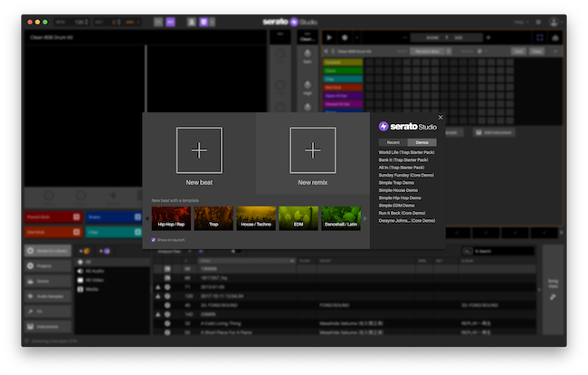Open Instruments sidebar section
Image resolution: width=588 pixels, height=375 pixels.
point(48,327)
